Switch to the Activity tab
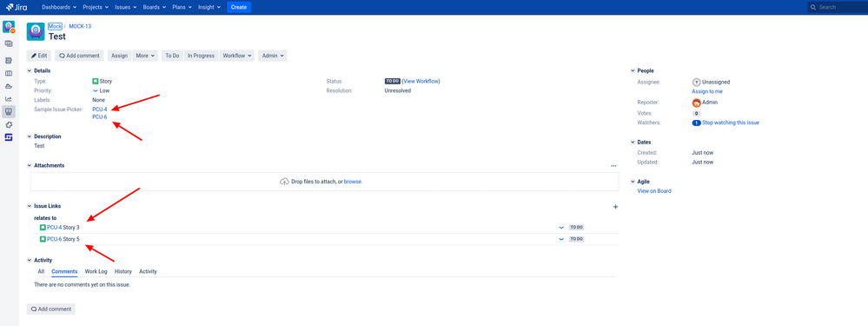Image resolution: width=868 pixels, height=326 pixels. (x=148, y=272)
